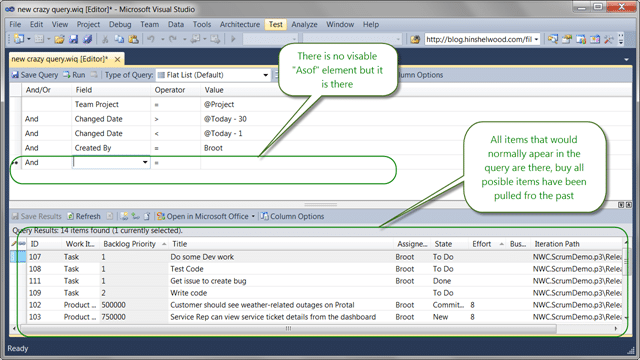
Task: Click the Save floppy disk icon in main toolbar
Action: [73, 39]
